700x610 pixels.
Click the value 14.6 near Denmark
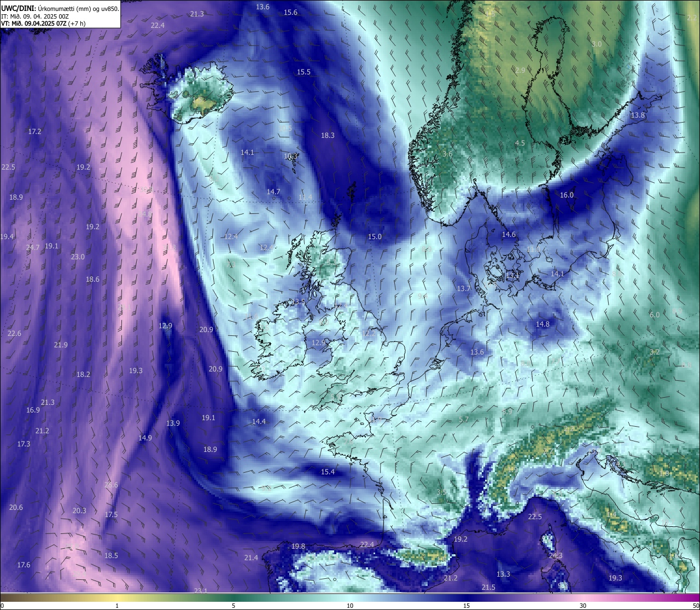(509, 234)
